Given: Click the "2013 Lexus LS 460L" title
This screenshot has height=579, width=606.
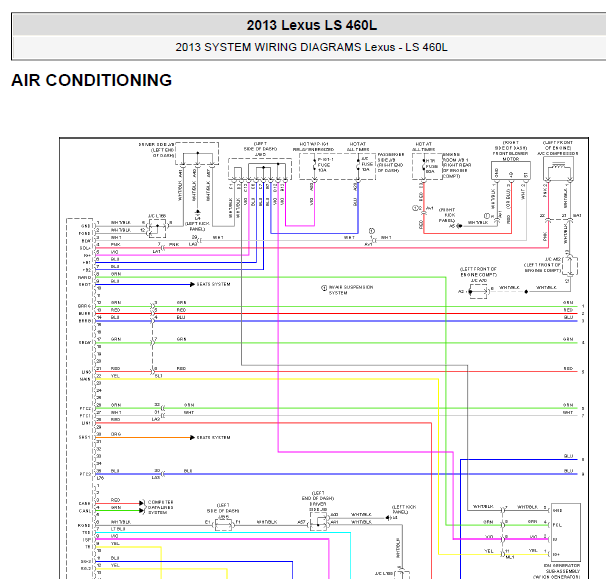Looking at the screenshot, I should pyautogui.click(x=312, y=26).
